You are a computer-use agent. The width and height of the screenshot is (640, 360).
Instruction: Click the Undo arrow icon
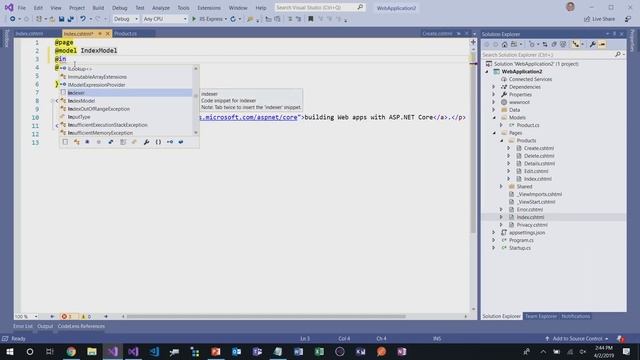[x=83, y=19]
